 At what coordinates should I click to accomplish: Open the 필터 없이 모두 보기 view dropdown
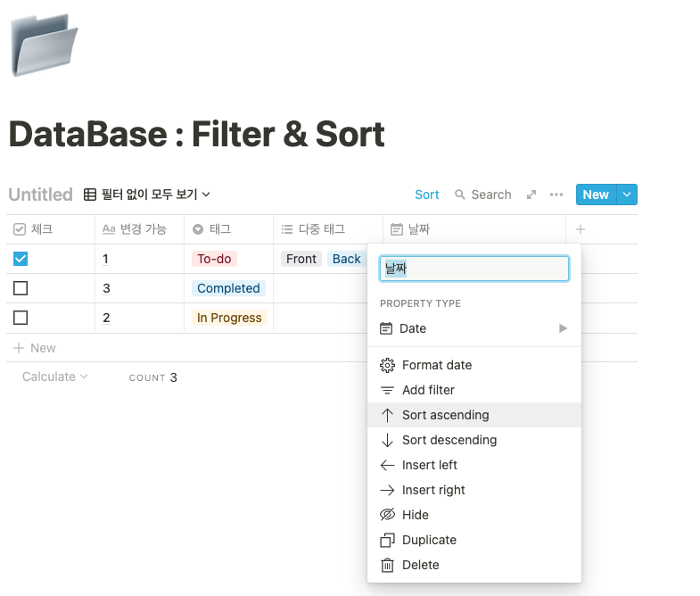click(147, 195)
